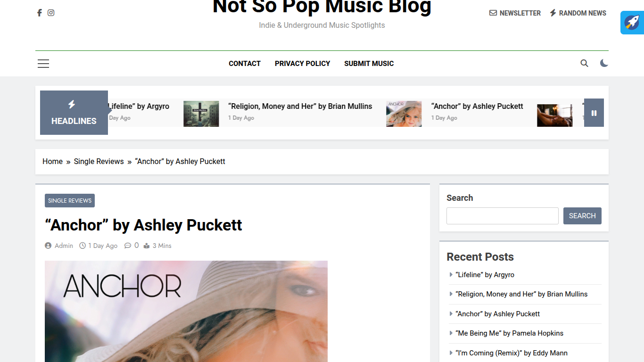This screenshot has height=362, width=644.
Task: Open the Contact menu item
Action: (x=245, y=64)
